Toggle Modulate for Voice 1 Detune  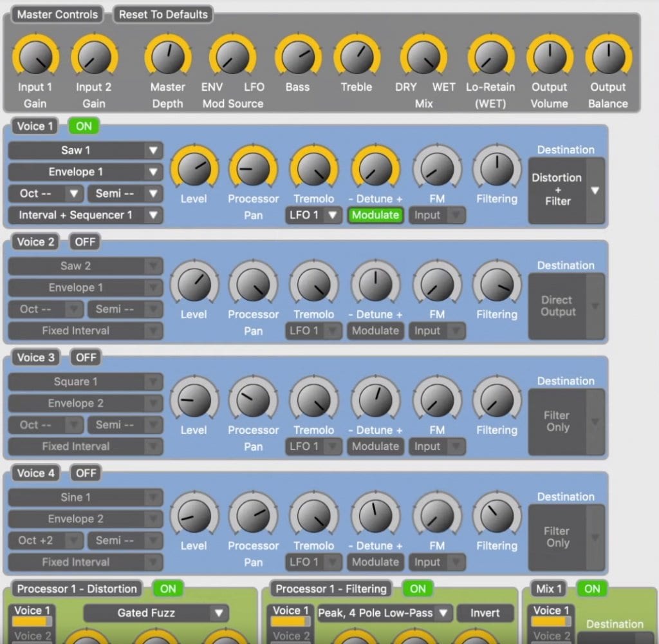tap(375, 215)
